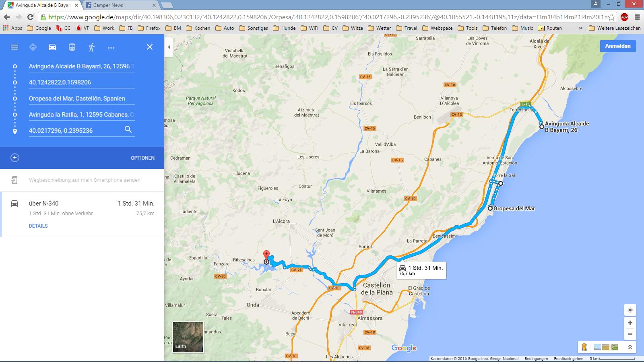644x362 pixels.
Task: Select public transit travel mode
Action: [x=72, y=47]
